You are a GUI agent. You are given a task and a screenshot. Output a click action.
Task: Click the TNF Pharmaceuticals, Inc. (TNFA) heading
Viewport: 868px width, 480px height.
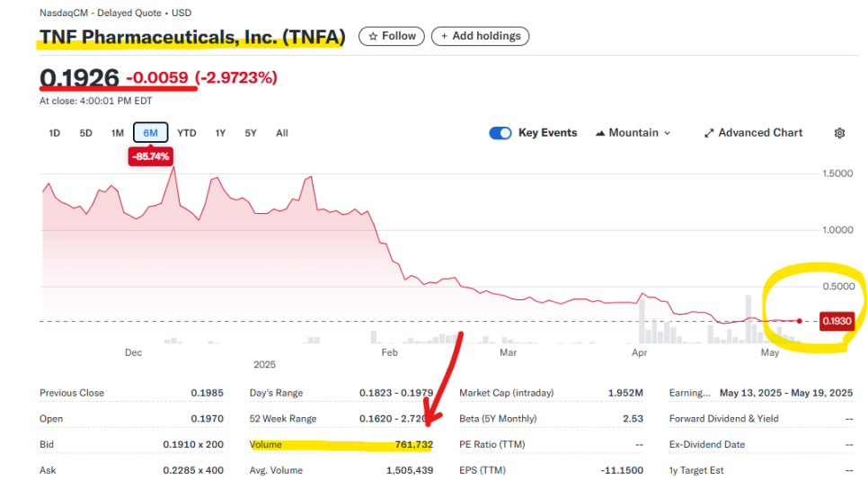(x=192, y=37)
